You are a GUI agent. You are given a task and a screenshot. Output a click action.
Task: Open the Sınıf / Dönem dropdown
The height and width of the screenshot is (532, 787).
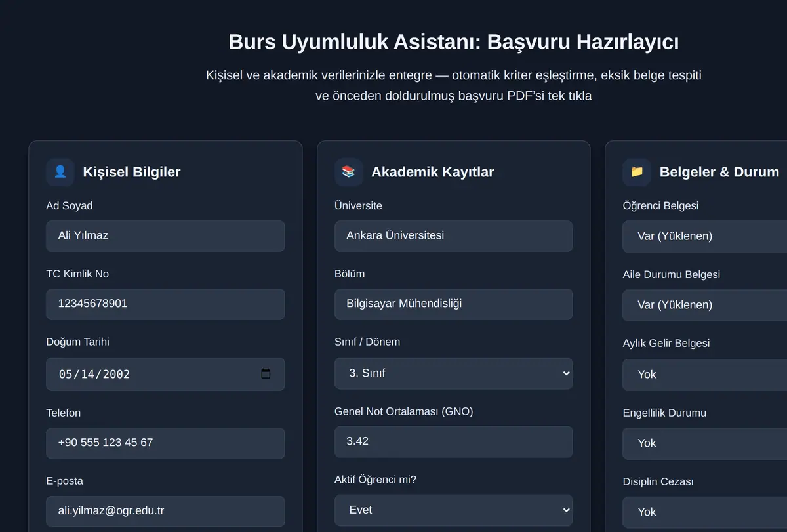click(454, 373)
